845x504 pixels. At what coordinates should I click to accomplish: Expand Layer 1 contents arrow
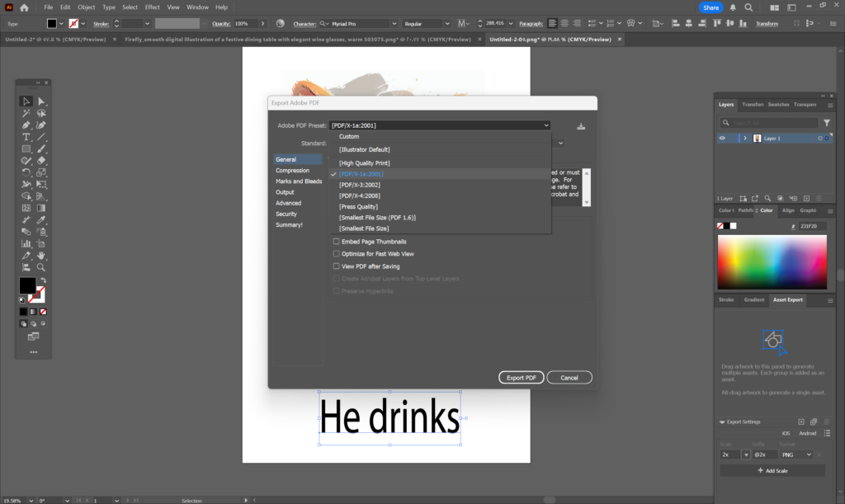click(x=745, y=139)
